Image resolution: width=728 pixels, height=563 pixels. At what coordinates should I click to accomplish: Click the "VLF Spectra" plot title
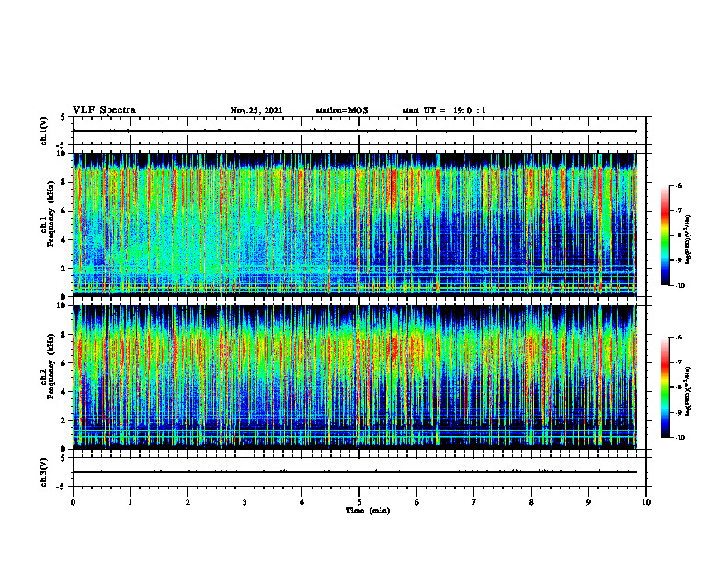(104, 110)
